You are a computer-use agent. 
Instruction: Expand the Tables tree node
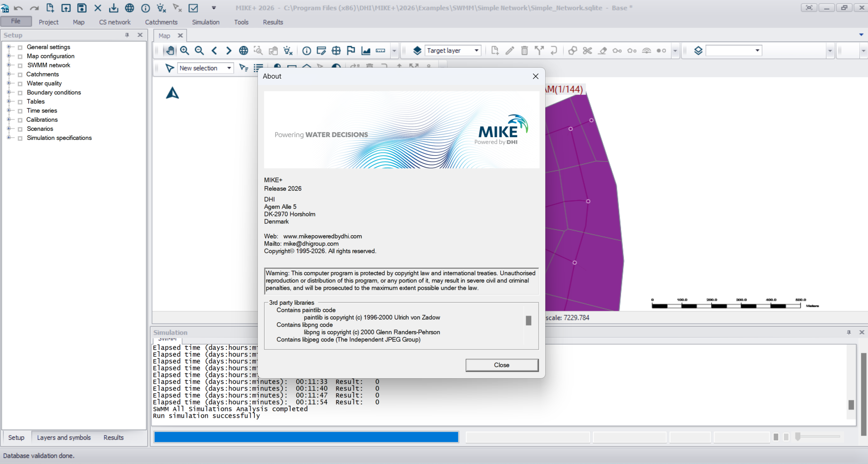[9, 101]
